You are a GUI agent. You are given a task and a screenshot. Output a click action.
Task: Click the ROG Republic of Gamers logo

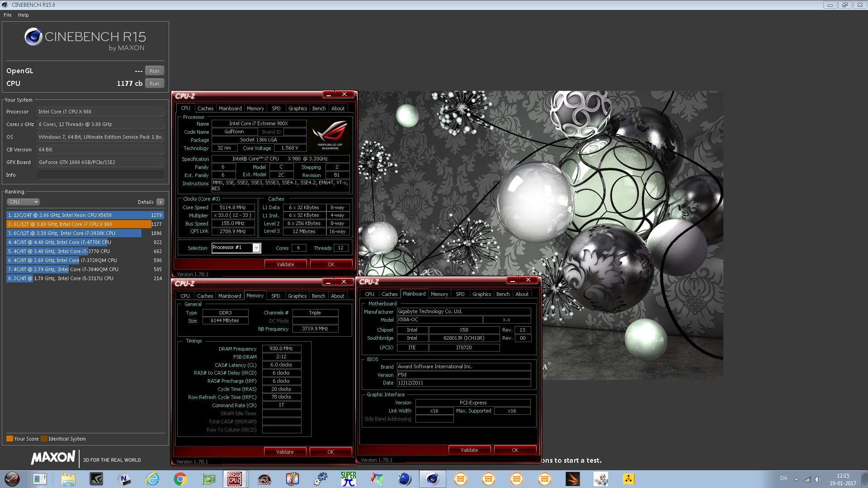[x=330, y=135]
